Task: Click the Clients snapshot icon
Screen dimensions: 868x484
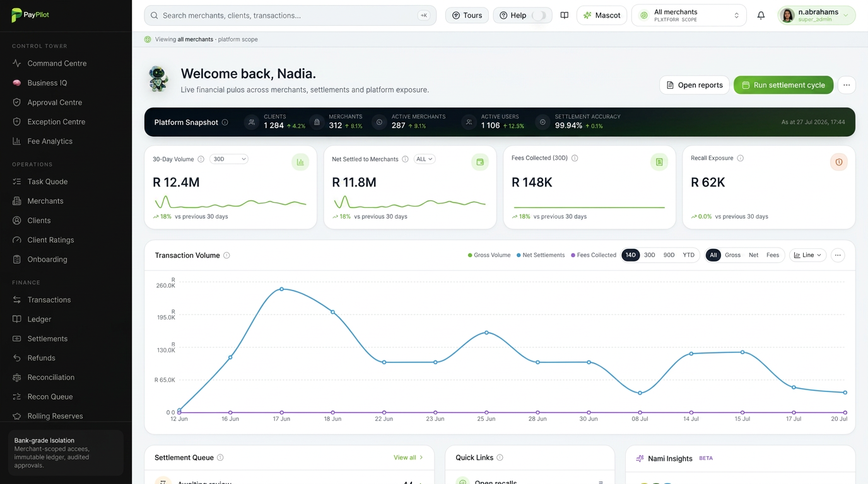Action: coord(252,122)
